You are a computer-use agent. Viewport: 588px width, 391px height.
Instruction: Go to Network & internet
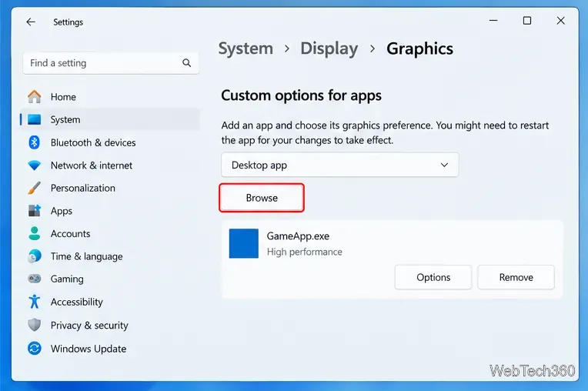[x=110, y=165]
